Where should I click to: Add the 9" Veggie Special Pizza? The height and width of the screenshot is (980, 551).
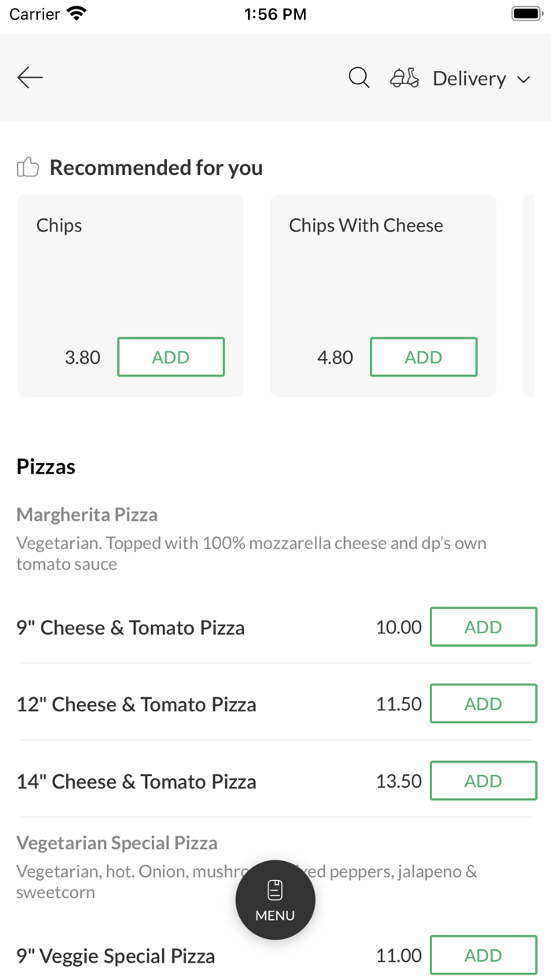click(483, 955)
